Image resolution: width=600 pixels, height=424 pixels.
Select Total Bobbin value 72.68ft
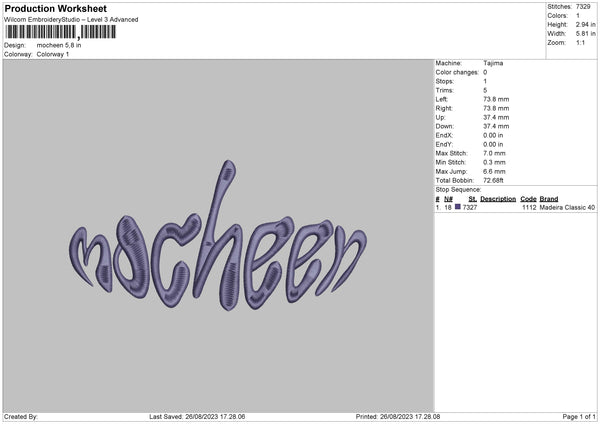pyautogui.click(x=493, y=180)
